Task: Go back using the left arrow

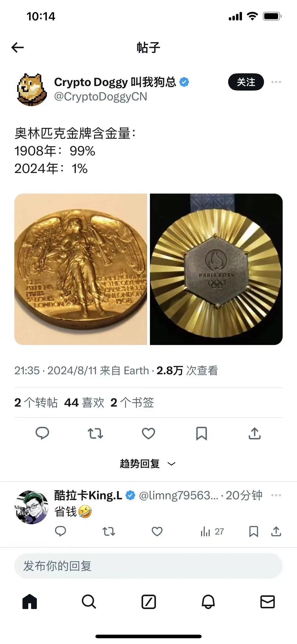Action: point(18,47)
